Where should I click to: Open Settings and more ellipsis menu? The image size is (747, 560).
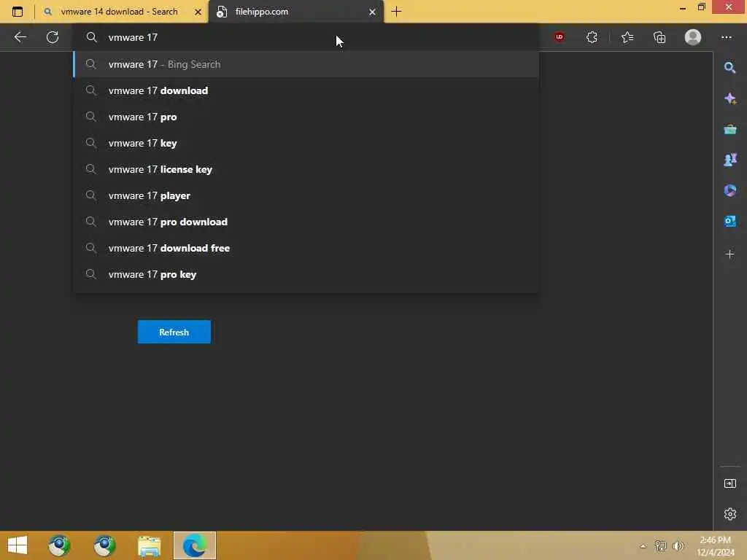(726, 37)
